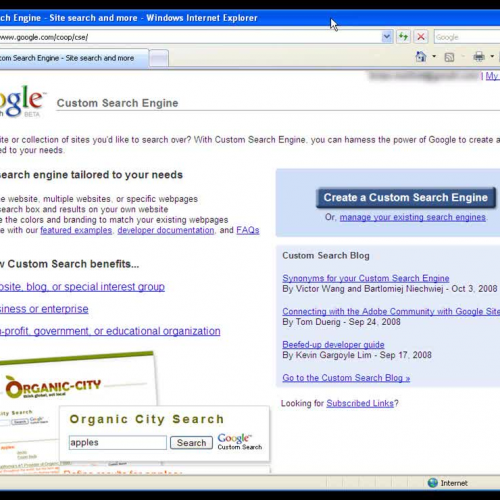Click the Custom Search Blog heading
Image resolution: width=500 pixels, height=500 pixels.
tap(326, 256)
